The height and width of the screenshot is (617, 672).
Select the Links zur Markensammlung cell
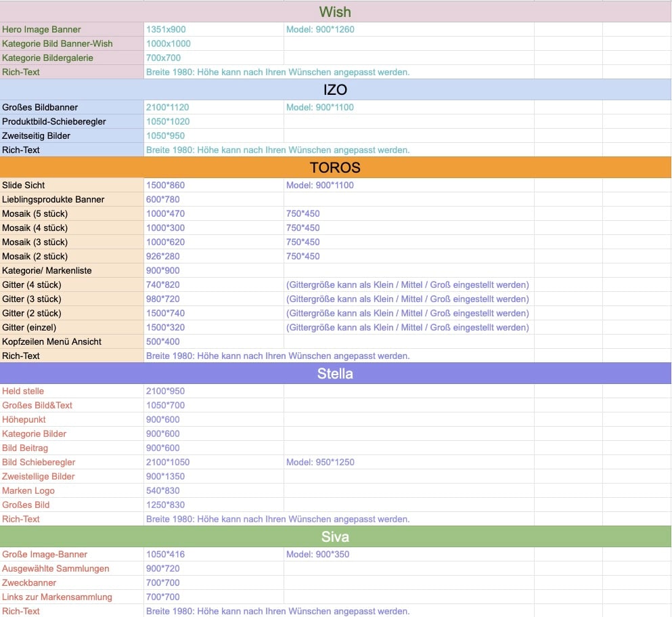(x=72, y=597)
